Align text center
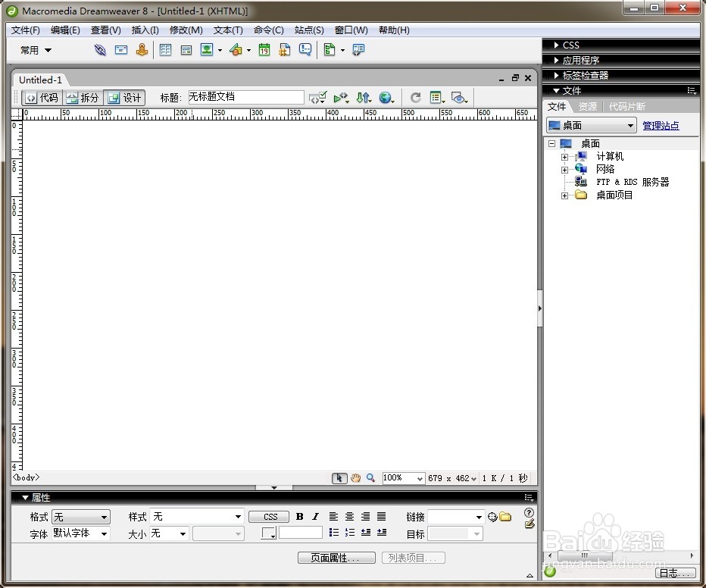Screen dimensions: 706x588 (x=349, y=517)
